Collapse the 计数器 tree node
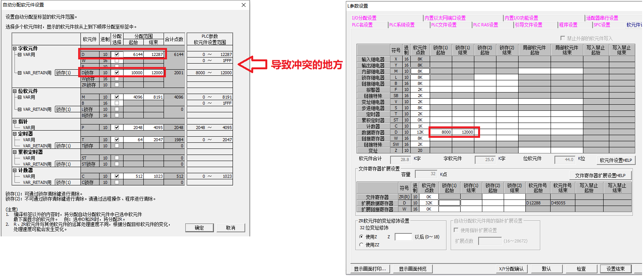Viewport: 644px width, 276px height. click(15, 171)
